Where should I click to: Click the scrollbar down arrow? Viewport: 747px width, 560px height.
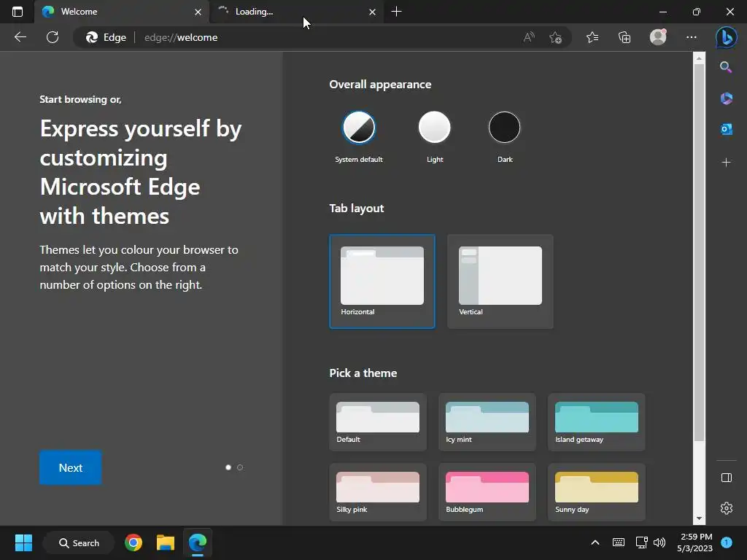[x=699, y=518]
